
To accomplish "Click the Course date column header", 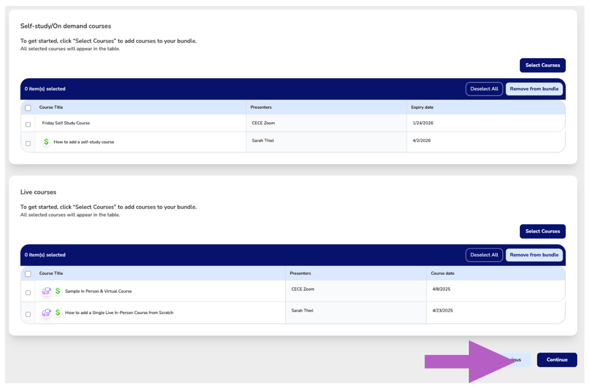I will pos(443,273).
